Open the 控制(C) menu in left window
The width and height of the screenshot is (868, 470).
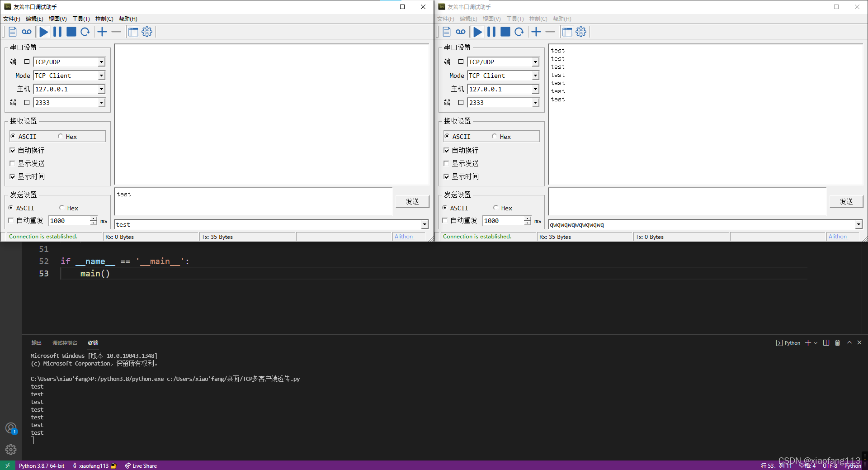104,19
